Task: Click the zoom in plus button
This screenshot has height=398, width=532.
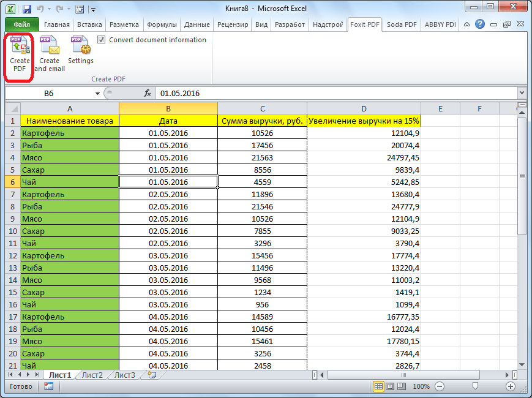Action: [511, 386]
